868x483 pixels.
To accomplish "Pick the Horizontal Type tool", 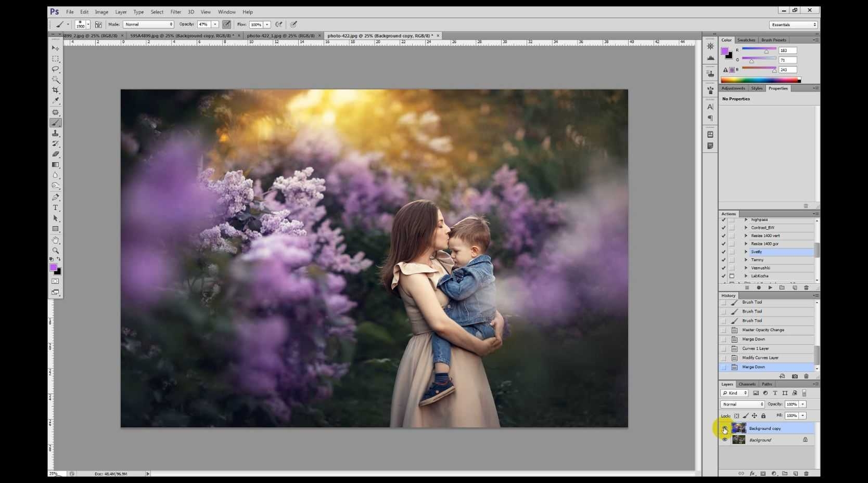I will click(x=56, y=207).
